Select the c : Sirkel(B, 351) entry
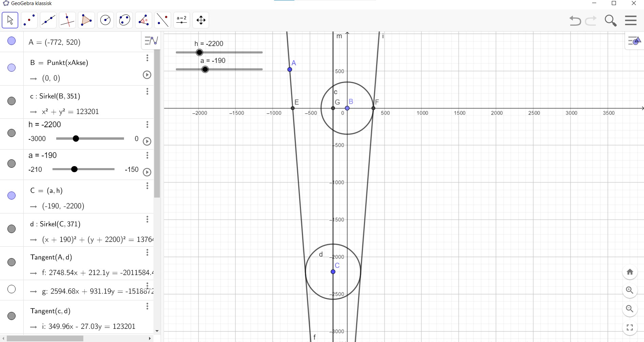Screen dimensions: 644x342 (55, 96)
